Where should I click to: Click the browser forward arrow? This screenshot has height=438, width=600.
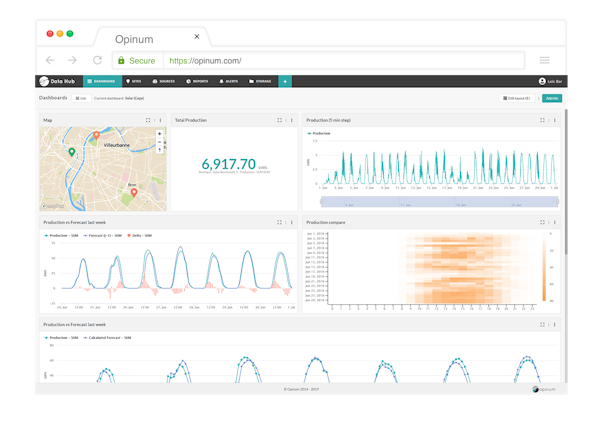[x=72, y=60]
